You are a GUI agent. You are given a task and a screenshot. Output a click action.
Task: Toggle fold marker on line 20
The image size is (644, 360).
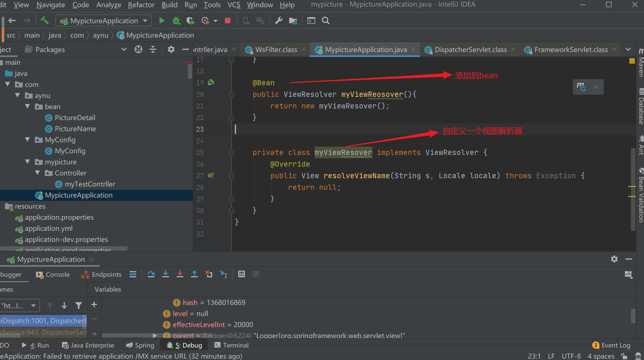pyautogui.click(x=232, y=95)
